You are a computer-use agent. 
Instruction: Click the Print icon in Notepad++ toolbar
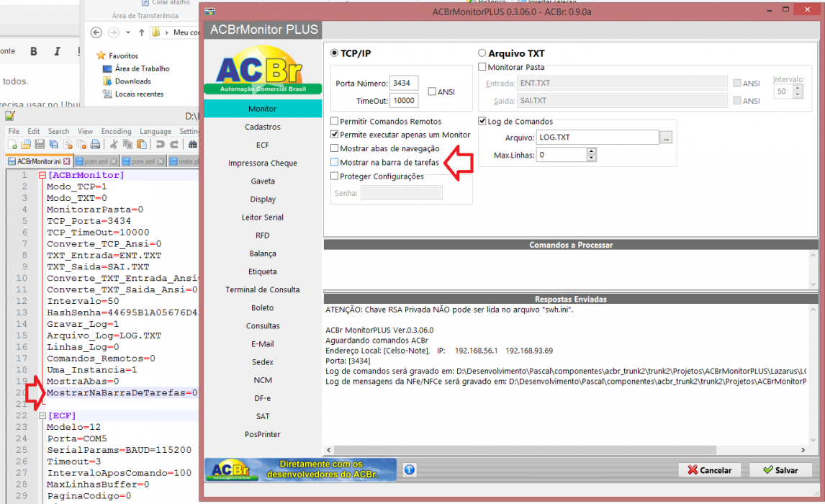[x=95, y=144]
